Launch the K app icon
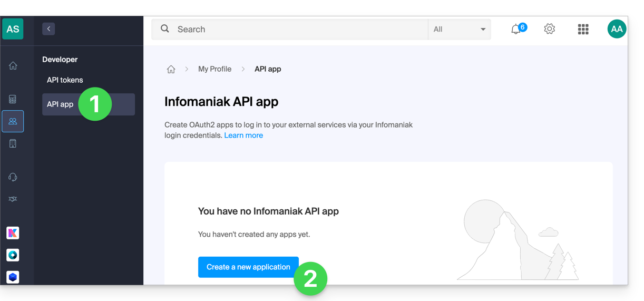Viewport: 644px width, 301px height. 13,232
